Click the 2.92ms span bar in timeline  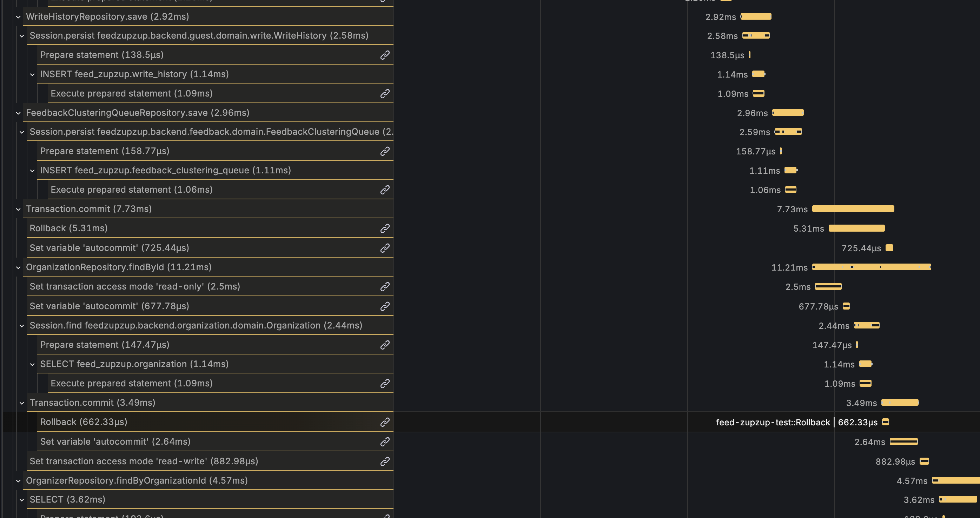click(x=756, y=16)
